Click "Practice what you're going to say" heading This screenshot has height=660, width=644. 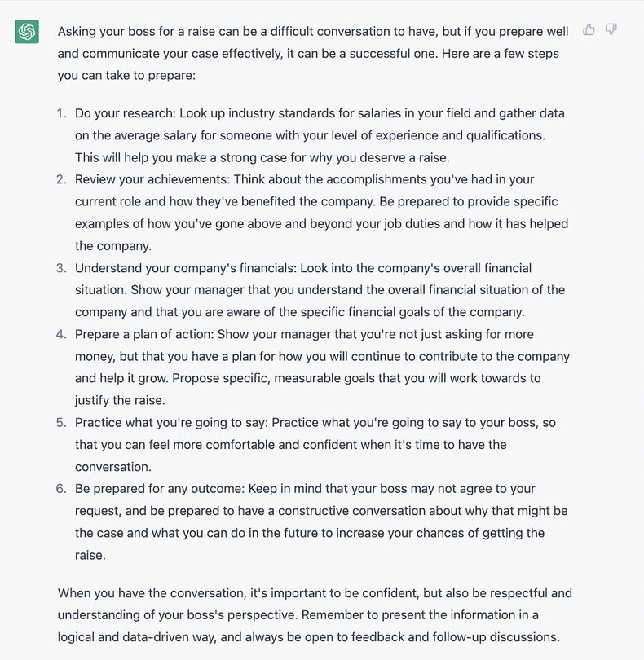coord(170,423)
